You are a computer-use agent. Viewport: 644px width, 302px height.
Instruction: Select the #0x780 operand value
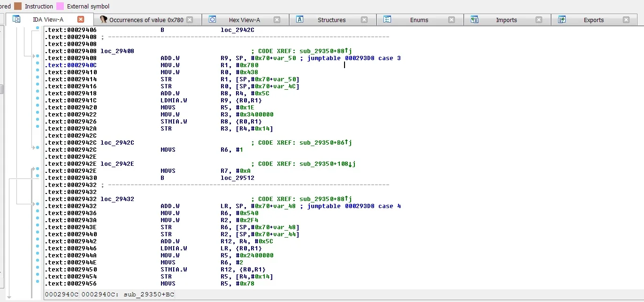point(247,65)
